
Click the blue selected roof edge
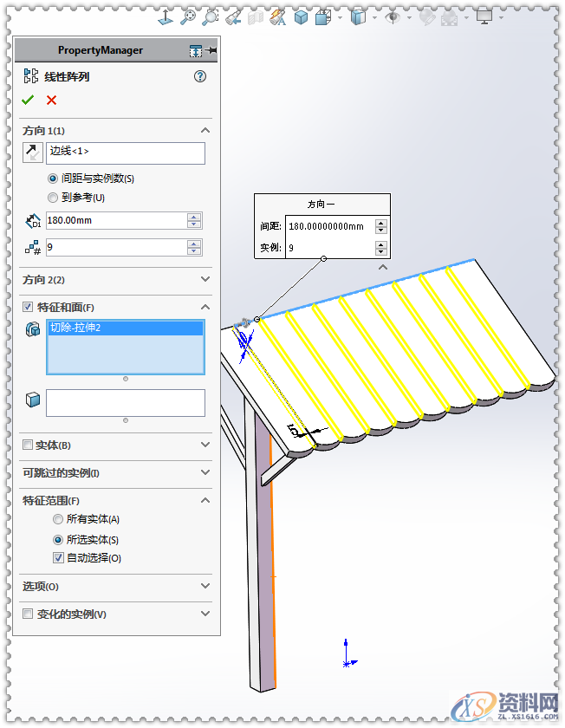[367, 289]
